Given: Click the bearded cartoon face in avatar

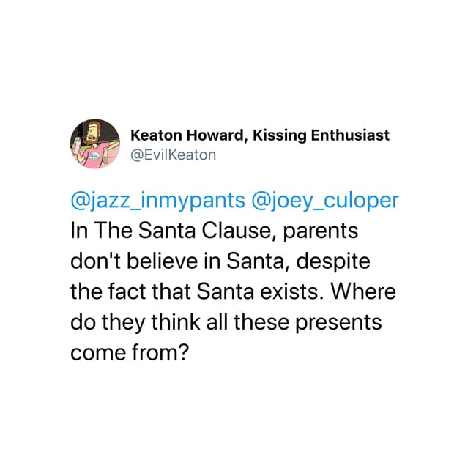Looking at the screenshot, I should 92,133.
